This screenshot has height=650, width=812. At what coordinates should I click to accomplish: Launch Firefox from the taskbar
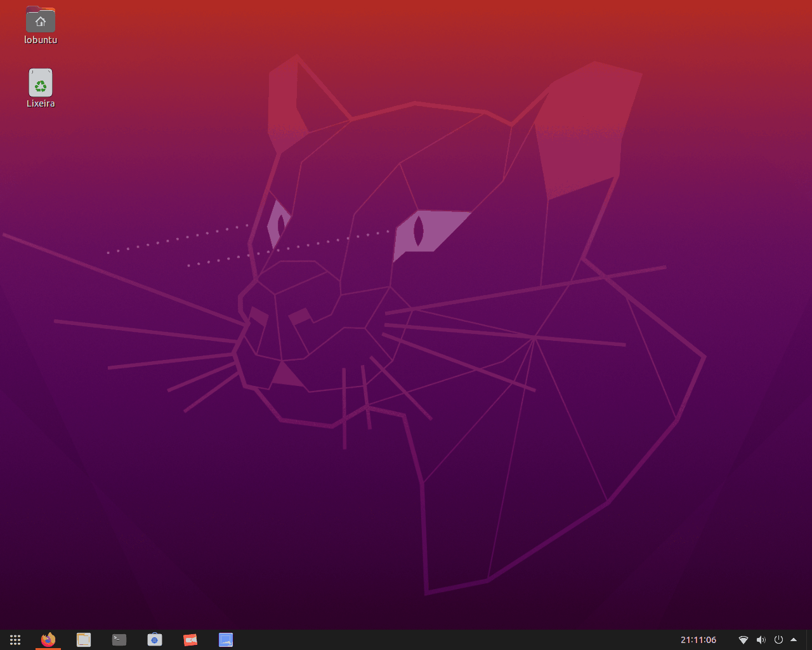(x=48, y=640)
